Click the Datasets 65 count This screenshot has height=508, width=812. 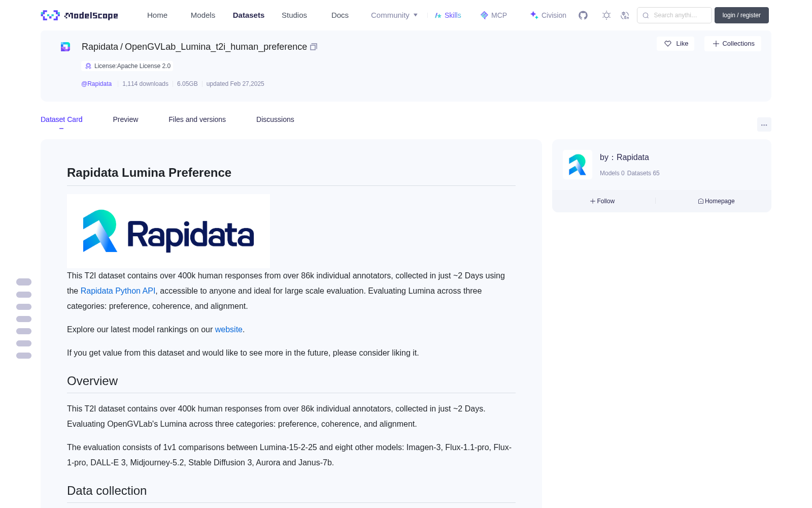click(644, 173)
